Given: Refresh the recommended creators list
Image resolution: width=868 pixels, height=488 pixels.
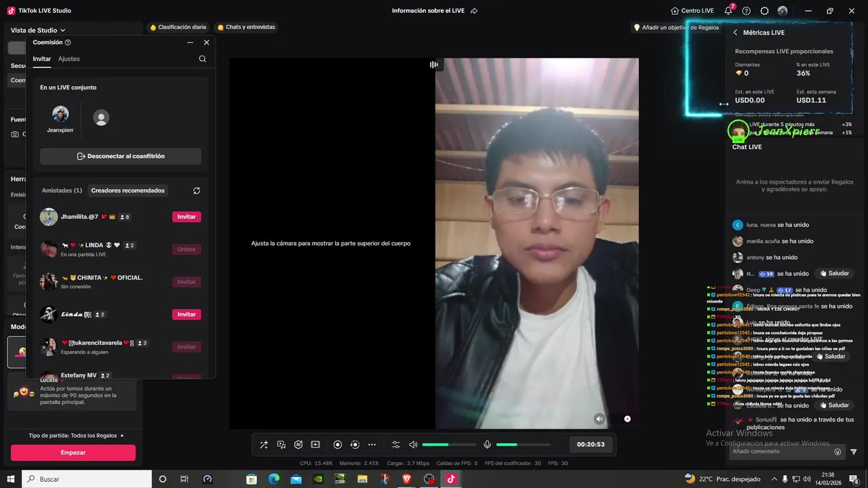Looking at the screenshot, I should click(197, 190).
